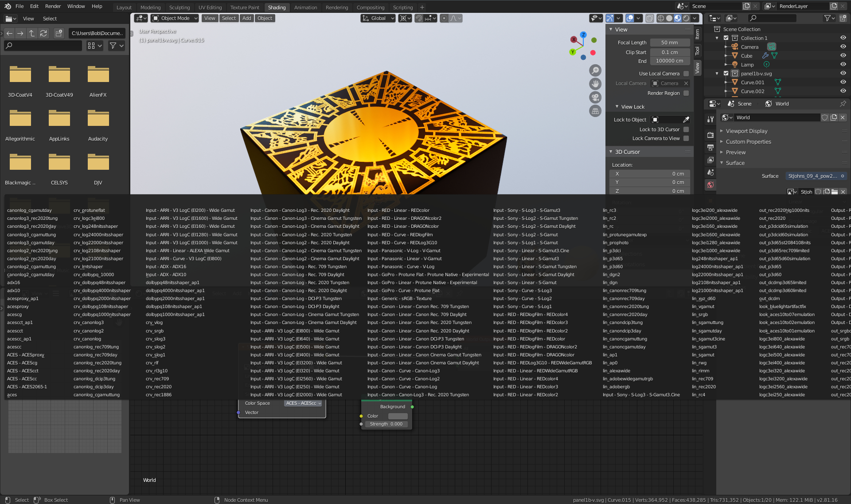Open the 3D-CoatV4 folder thumbnail
The image size is (851, 504).
tap(20, 74)
